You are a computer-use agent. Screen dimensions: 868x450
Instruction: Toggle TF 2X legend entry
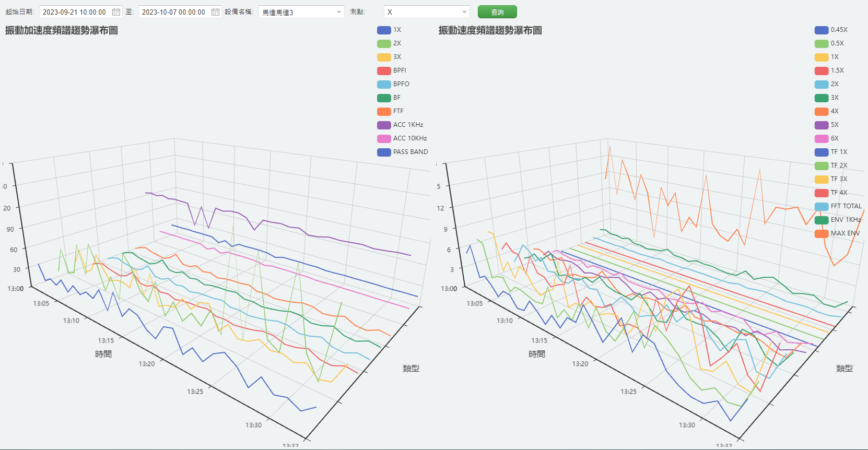pyautogui.click(x=831, y=165)
